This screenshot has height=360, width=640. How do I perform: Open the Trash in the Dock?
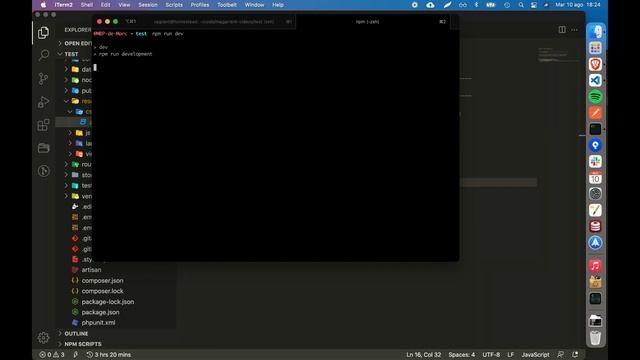point(595,338)
